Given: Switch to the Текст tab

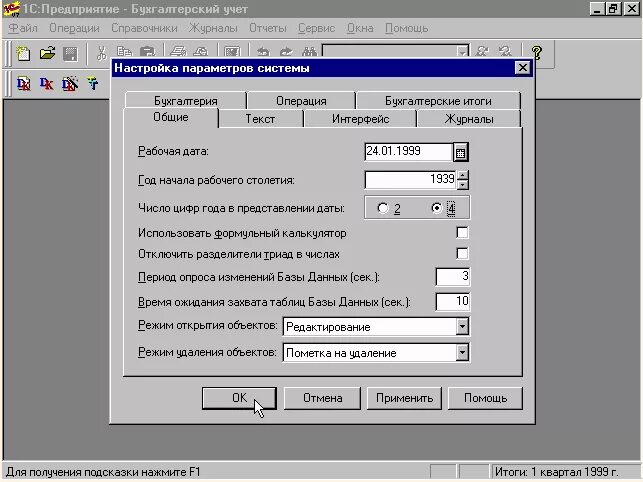Looking at the screenshot, I should point(260,119).
